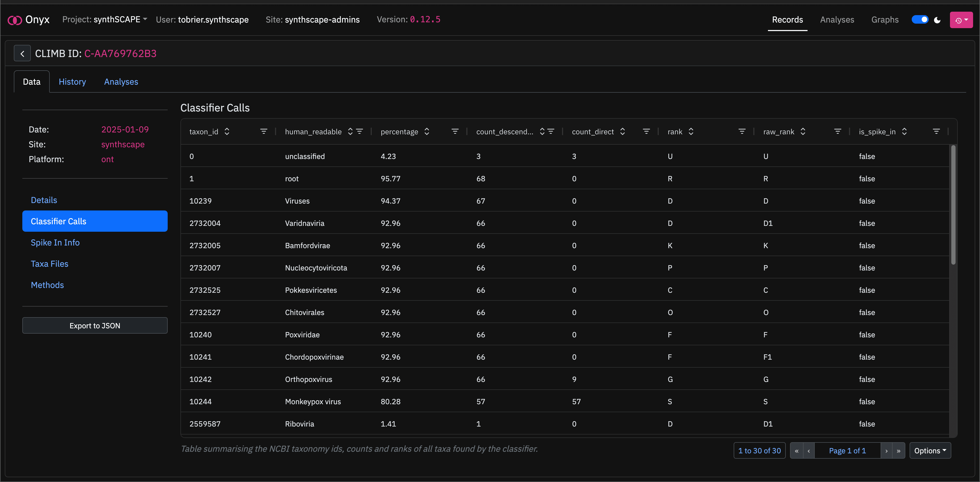Expand the Options dropdown below the table
The width and height of the screenshot is (980, 482).
click(930, 450)
